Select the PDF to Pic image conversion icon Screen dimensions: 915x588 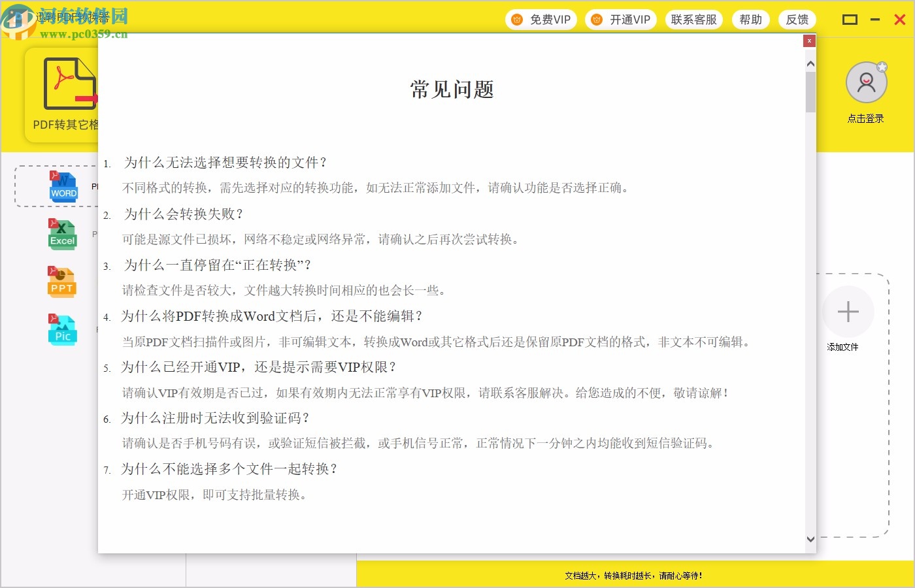pos(62,329)
